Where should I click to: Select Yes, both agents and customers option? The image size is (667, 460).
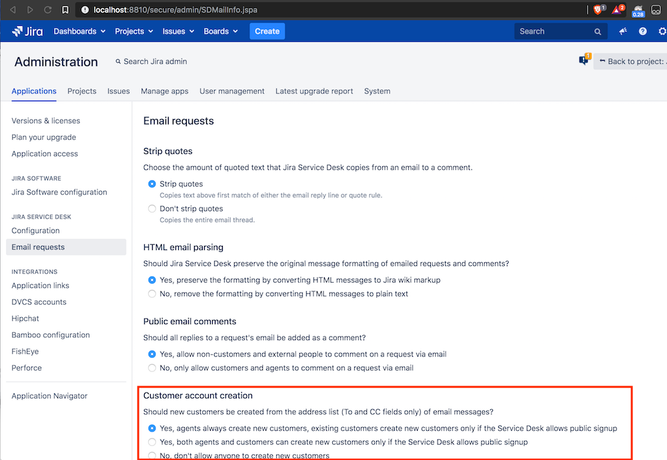click(152, 442)
